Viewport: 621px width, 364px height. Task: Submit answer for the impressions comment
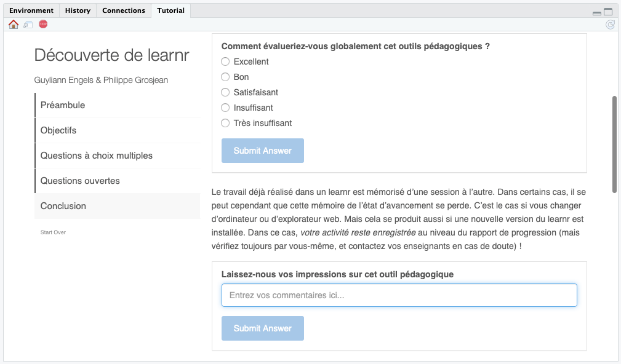click(263, 328)
